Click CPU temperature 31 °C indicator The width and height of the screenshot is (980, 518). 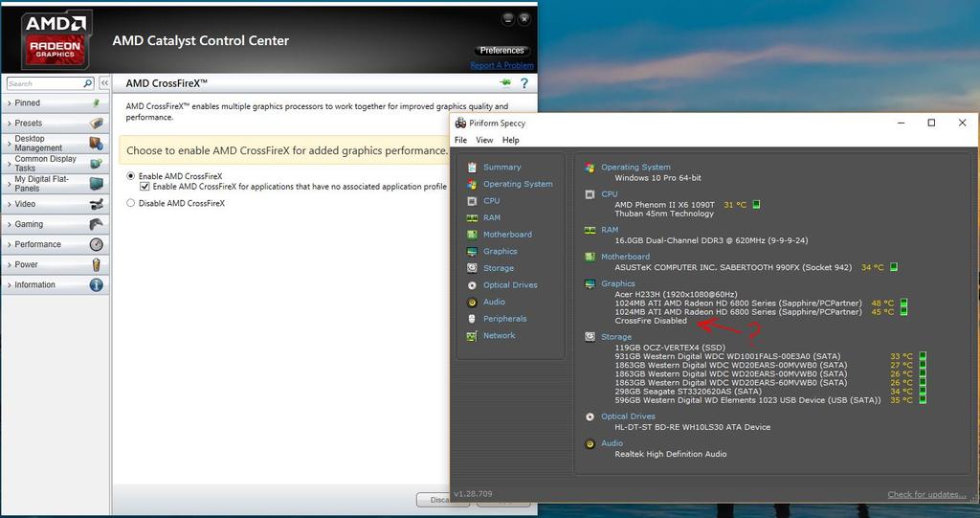point(735,205)
